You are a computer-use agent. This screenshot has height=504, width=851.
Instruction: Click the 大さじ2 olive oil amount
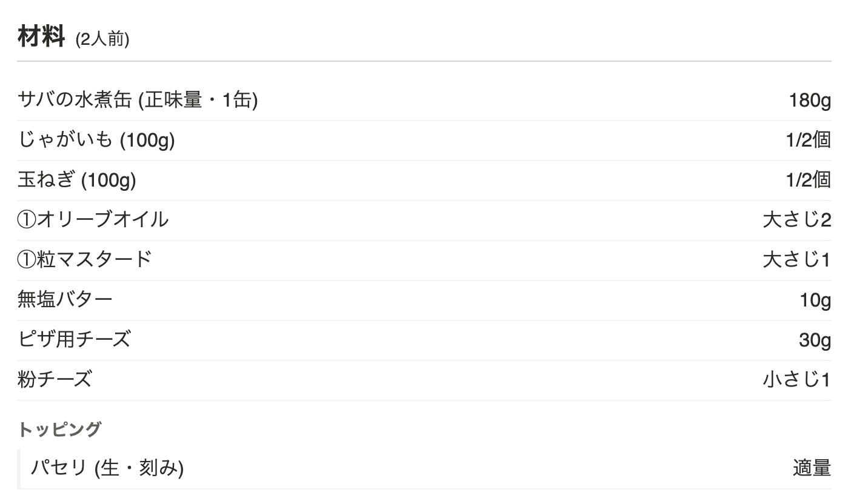coord(797,220)
